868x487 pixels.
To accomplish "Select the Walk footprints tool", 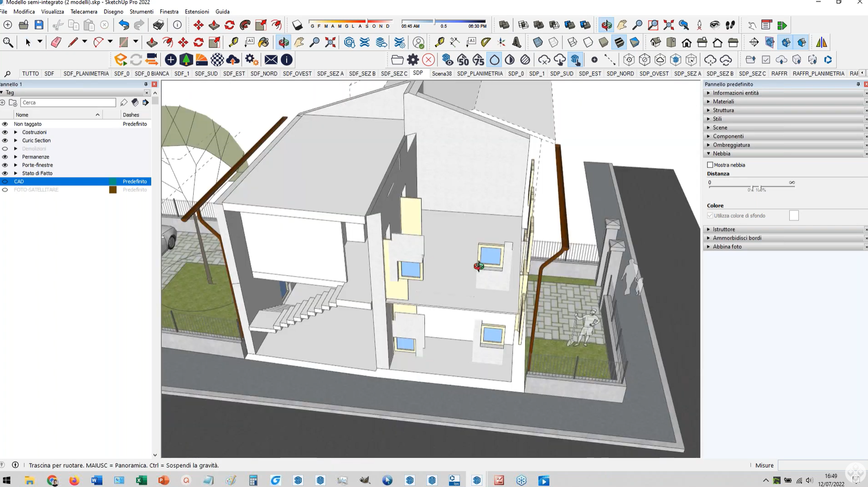I will pyautogui.click(x=730, y=25).
